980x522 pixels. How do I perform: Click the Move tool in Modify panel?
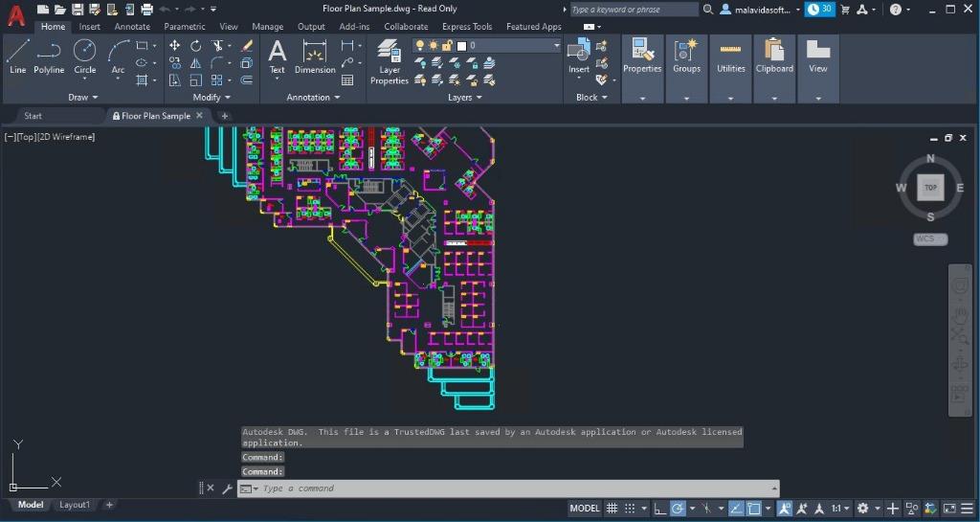tap(175, 46)
